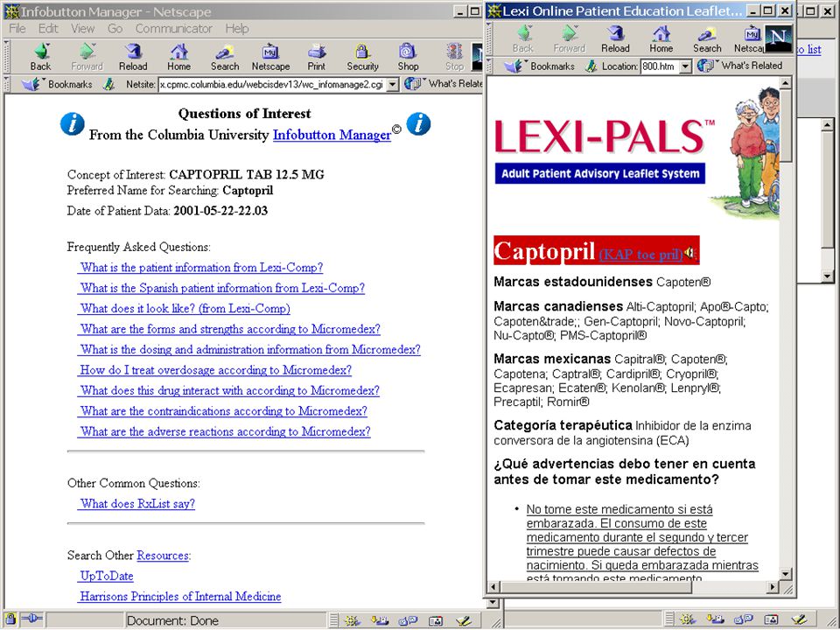Open the Resources link
Viewport: 840px width, 630px height.
click(163, 556)
